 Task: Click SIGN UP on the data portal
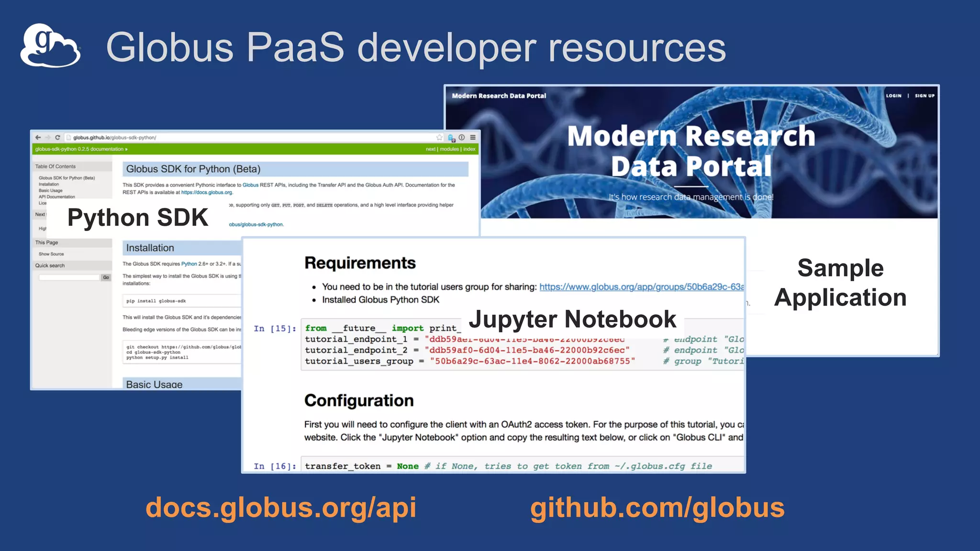coord(924,96)
